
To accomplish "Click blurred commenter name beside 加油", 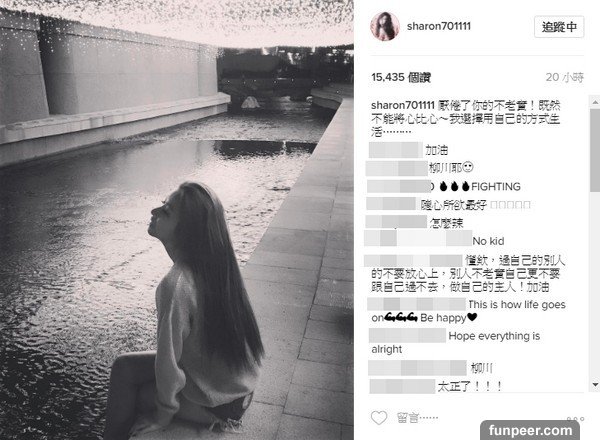I will [396, 150].
